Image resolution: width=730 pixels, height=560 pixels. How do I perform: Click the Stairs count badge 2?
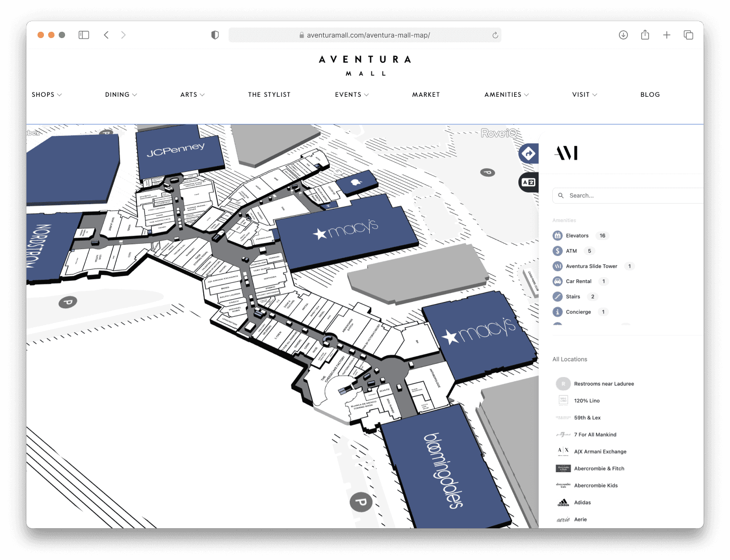coord(592,297)
